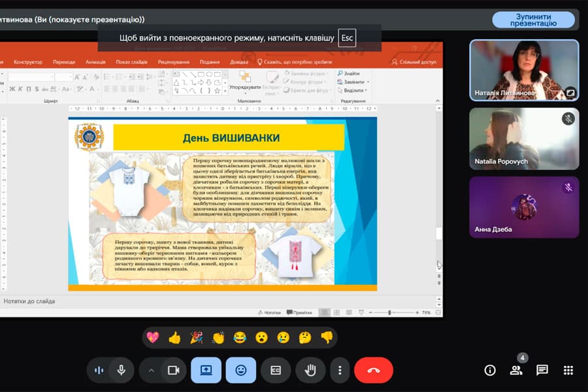Show the participants list
Screen dimensions: 588x392
click(x=516, y=370)
